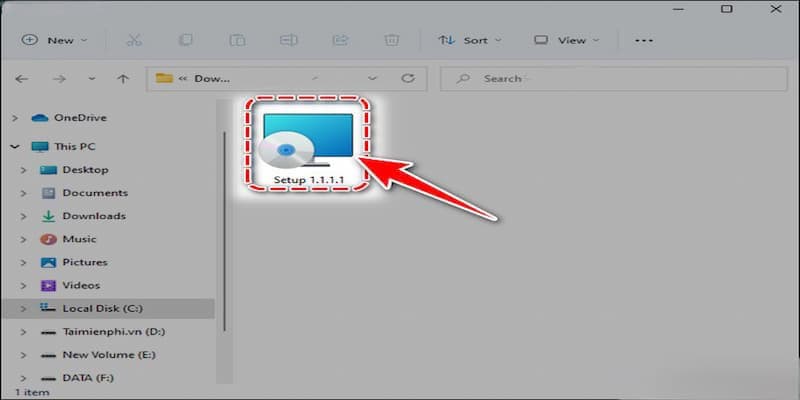Click the Delete trash bin icon
Image resolution: width=800 pixels, height=400 pixels.
click(x=391, y=40)
